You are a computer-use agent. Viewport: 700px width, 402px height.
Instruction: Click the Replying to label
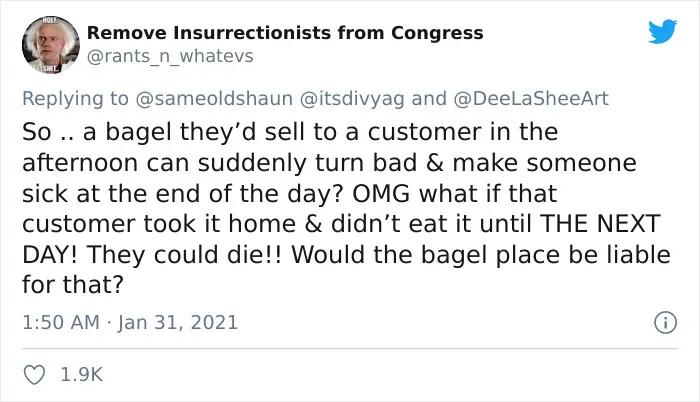75,98
